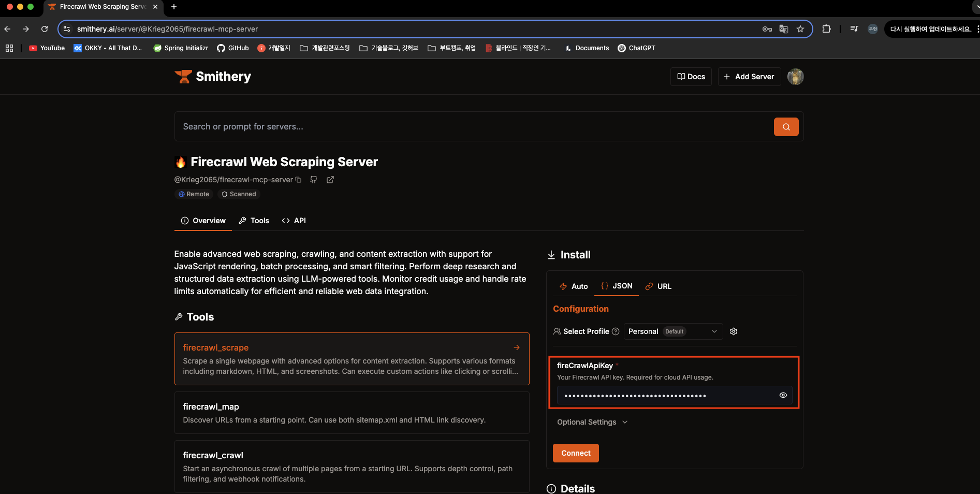
Task: Open the firecrawl_crawl tool card
Action: coord(352,467)
